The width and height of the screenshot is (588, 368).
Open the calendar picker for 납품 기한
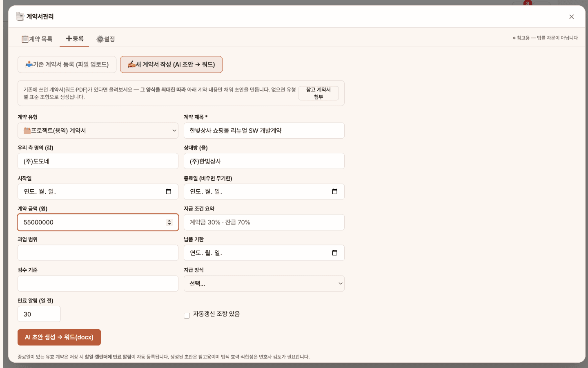[335, 253]
